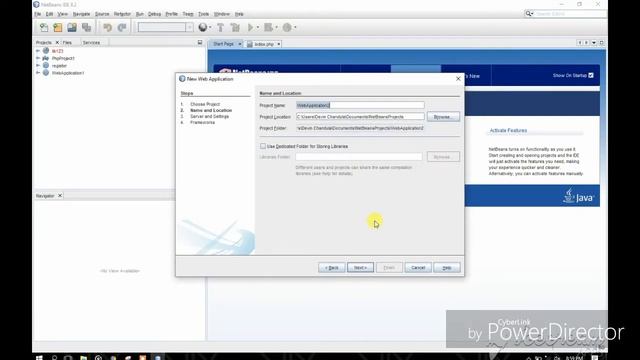Open the browser selection dropdown arrow

pyautogui.click(x=210, y=27)
